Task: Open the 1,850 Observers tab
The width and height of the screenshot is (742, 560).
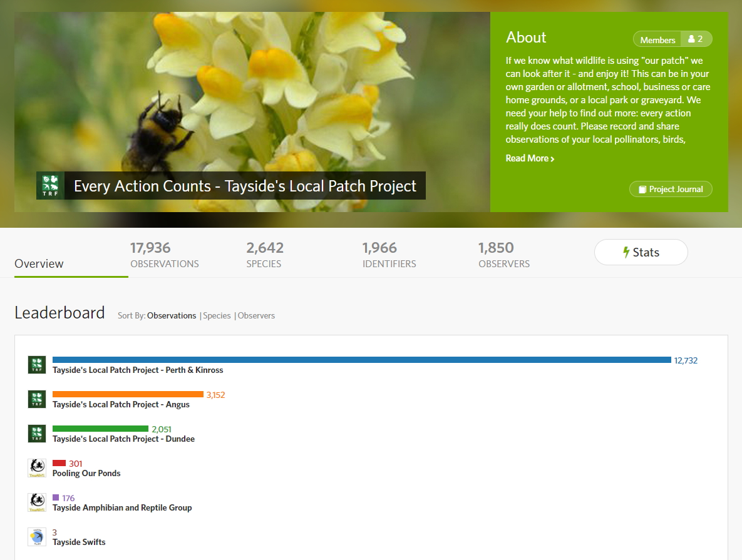Action: [504, 255]
